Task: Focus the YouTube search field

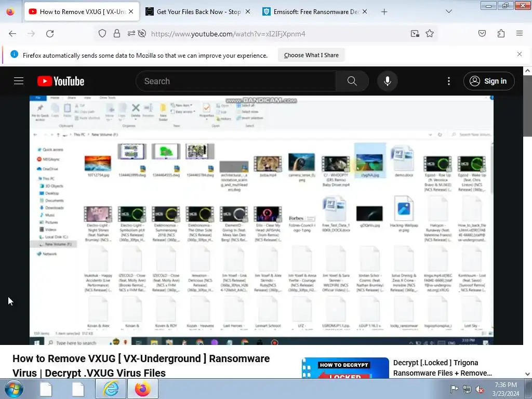Action: (x=236, y=81)
